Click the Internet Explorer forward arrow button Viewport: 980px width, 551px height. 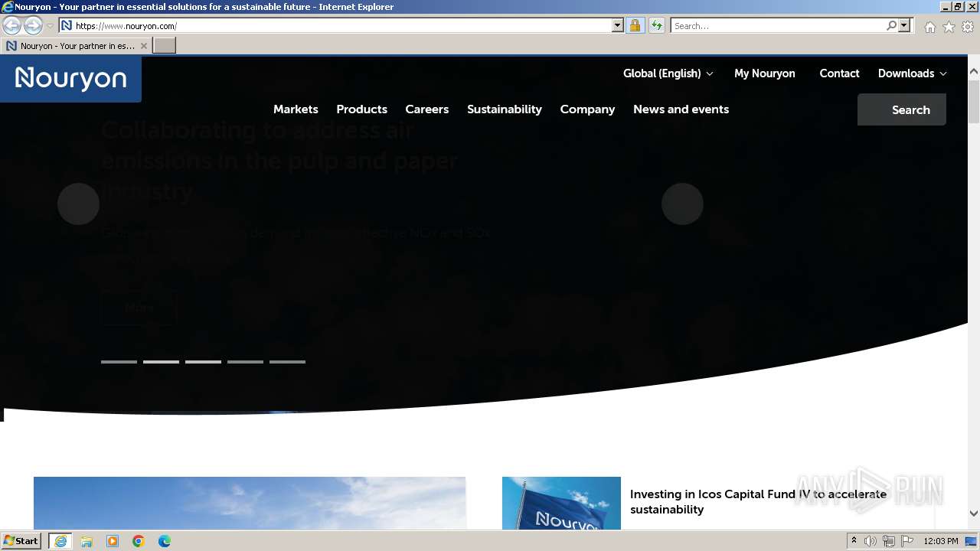[33, 26]
